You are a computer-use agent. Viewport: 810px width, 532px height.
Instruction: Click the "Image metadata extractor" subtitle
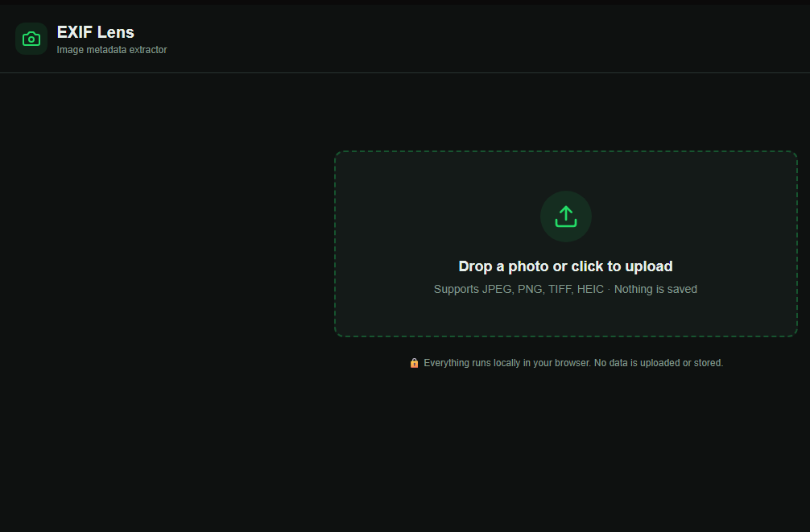pos(111,50)
